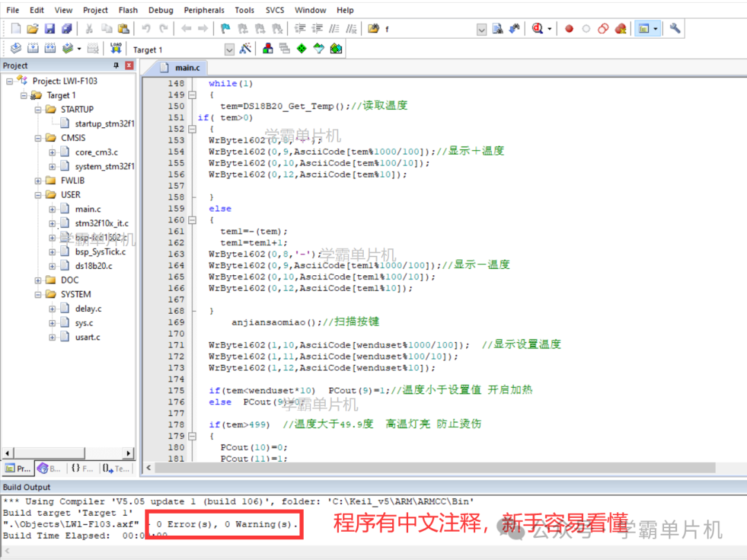Select delay.c in the project tree
This screenshot has height=560, width=747.
88,308
